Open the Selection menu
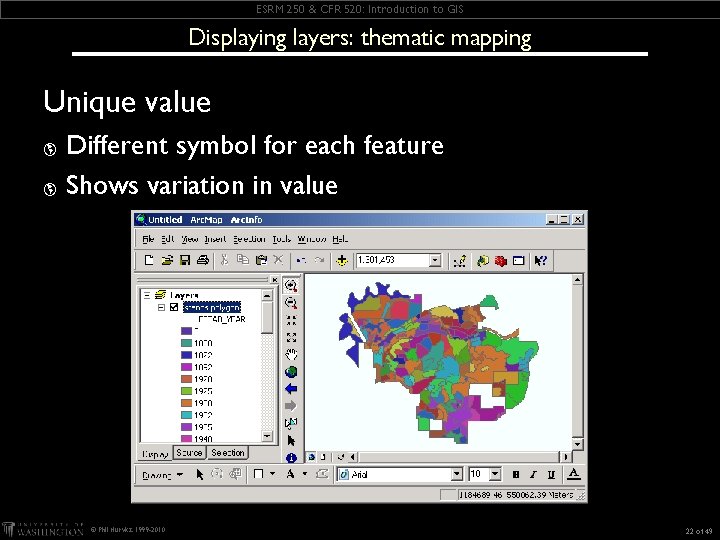Image resolution: width=720 pixels, height=540 pixels. click(x=249, y=239)
